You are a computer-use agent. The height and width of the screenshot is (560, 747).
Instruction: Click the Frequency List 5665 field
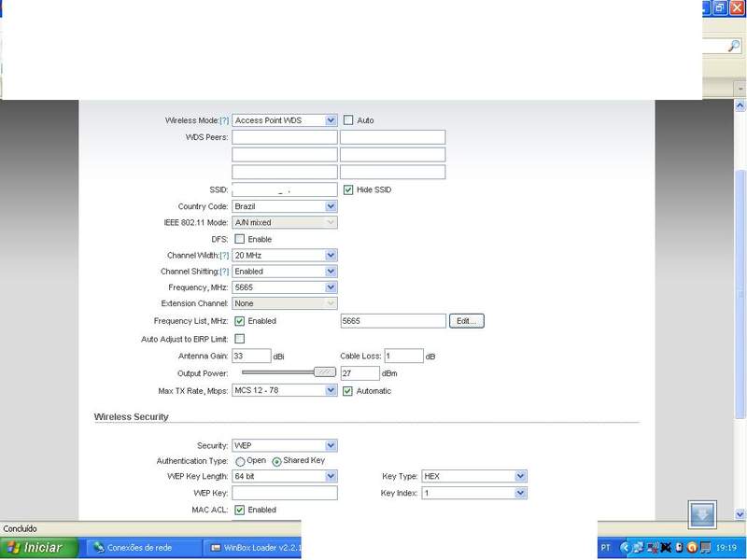(393, 321)
